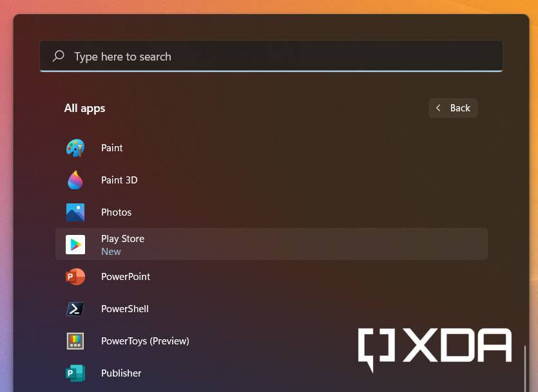Launch the Play Store
The height and width of the screenshot is (392, 538).
pos(122,238)
